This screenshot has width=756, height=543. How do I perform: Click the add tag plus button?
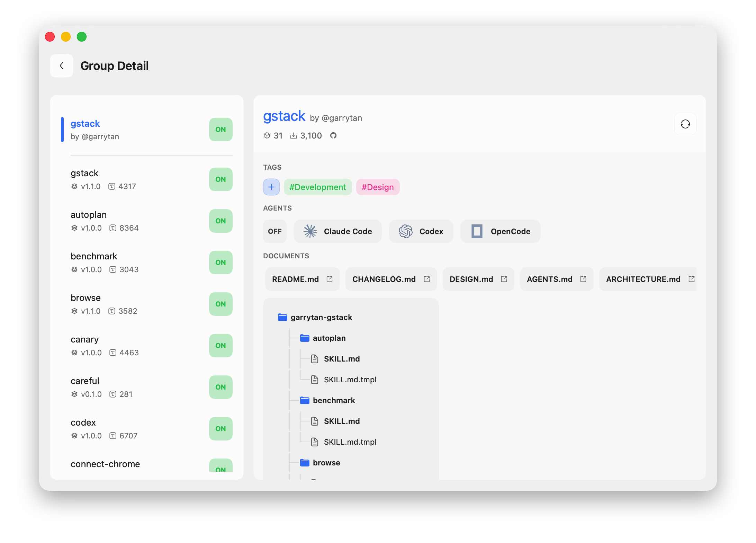pyautogui.click(x=271, y=187)
